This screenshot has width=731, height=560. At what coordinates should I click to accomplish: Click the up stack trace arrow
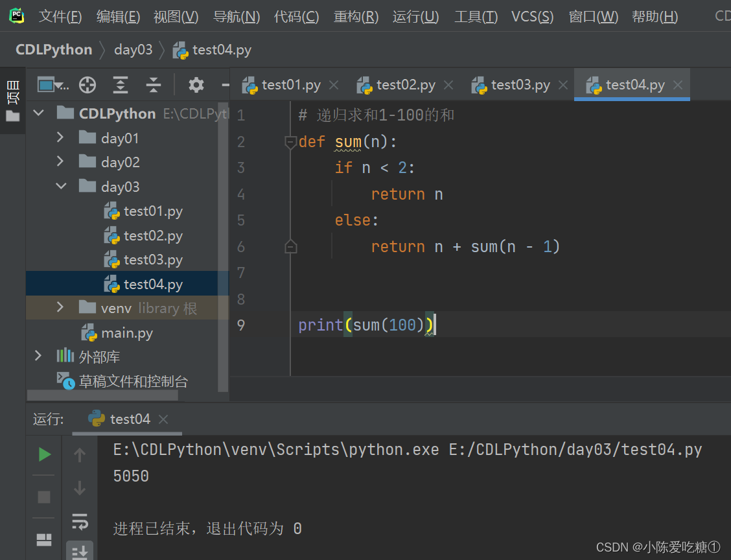point(80,454)
